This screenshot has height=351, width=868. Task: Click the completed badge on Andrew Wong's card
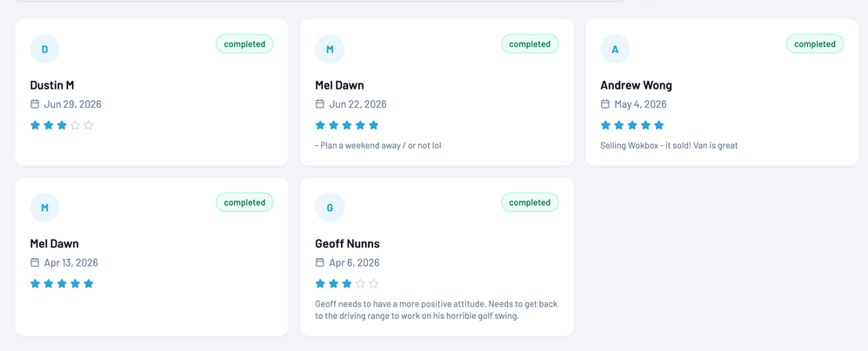pyautogui.click(x=815, y=44)
